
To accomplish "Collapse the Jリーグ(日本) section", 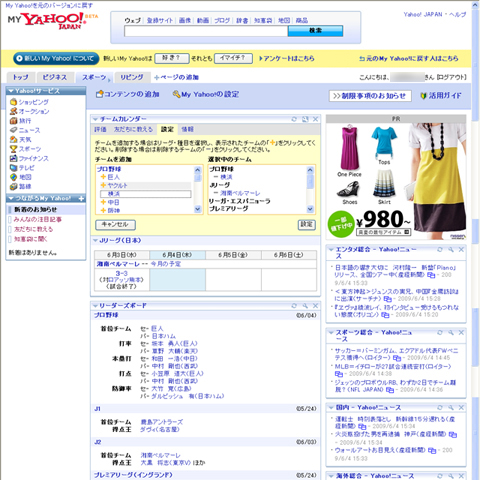I will click(95, 240).
